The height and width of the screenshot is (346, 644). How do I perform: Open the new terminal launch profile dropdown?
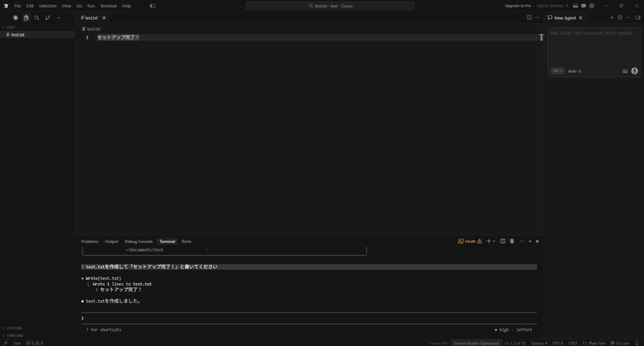tap(494, 241)
